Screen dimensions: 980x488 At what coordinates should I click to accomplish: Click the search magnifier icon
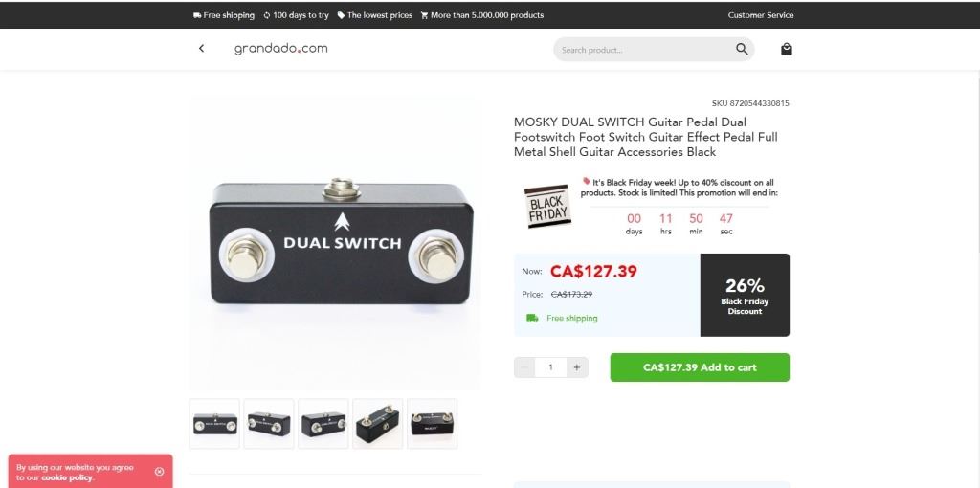[x=742, y=50]
